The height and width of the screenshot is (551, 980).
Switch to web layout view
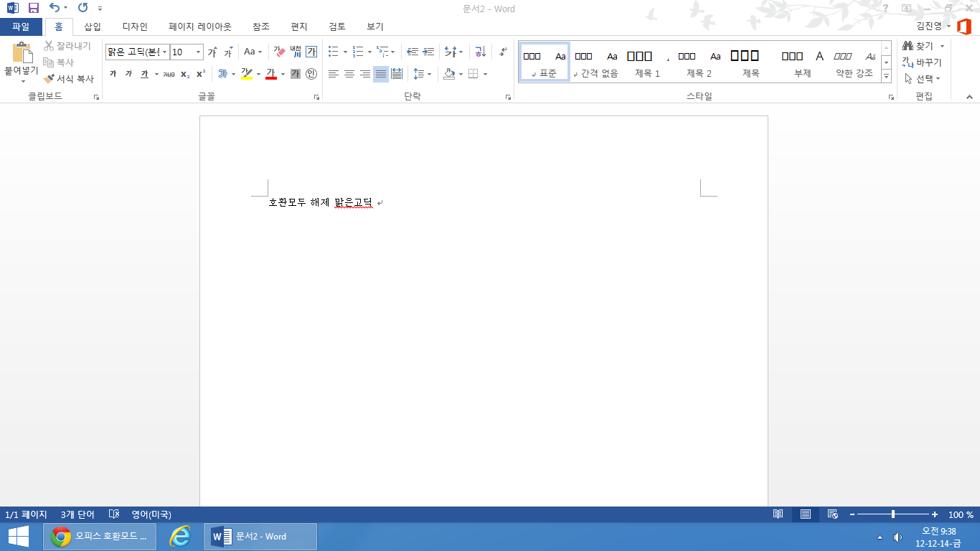(x=833, y=514)
